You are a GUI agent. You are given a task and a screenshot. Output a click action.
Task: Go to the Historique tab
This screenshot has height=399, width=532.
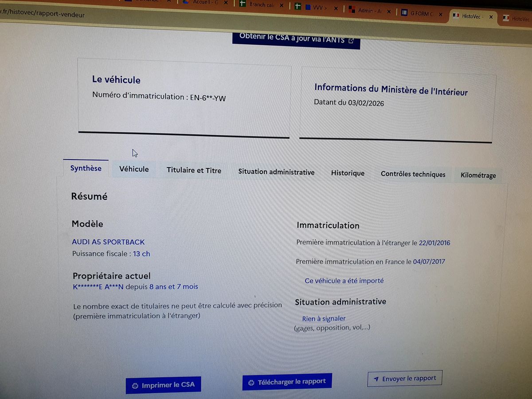point(348,173)
